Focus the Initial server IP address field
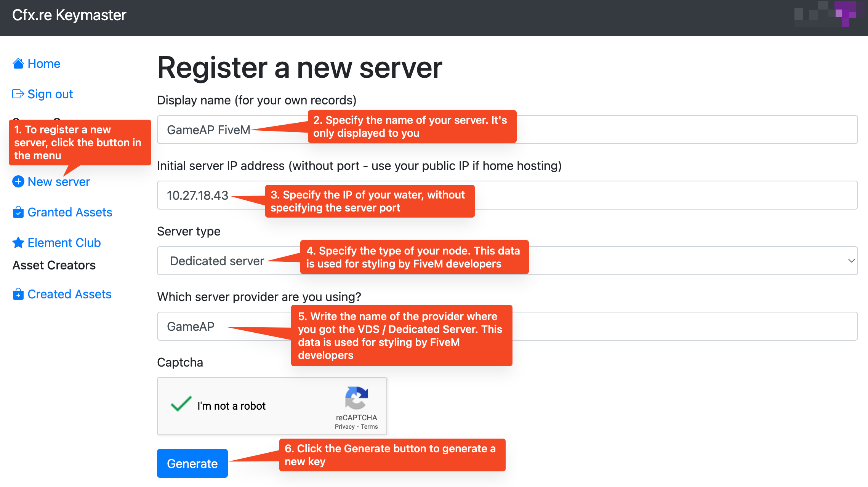The image size is (868, 487). (x=507, y=195)
